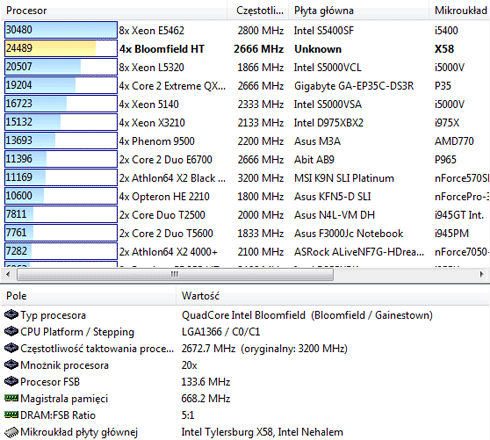Click the i945PM chipset cell

click(451, 233)
